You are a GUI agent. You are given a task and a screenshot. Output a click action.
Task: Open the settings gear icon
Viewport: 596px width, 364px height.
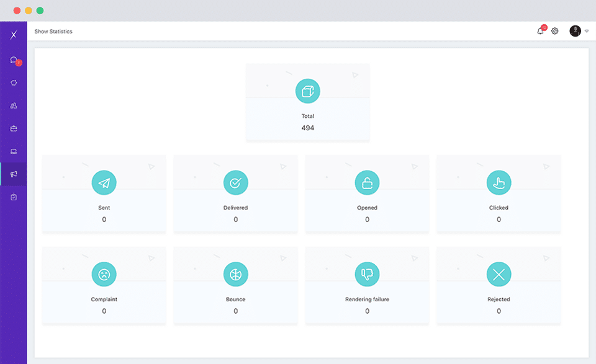point(555,31)
